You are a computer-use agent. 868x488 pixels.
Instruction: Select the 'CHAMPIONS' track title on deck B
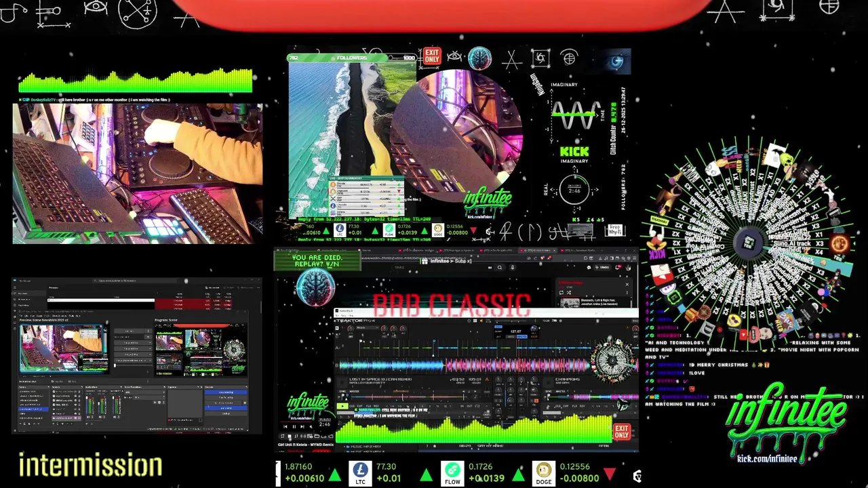(x=568, y=379)
